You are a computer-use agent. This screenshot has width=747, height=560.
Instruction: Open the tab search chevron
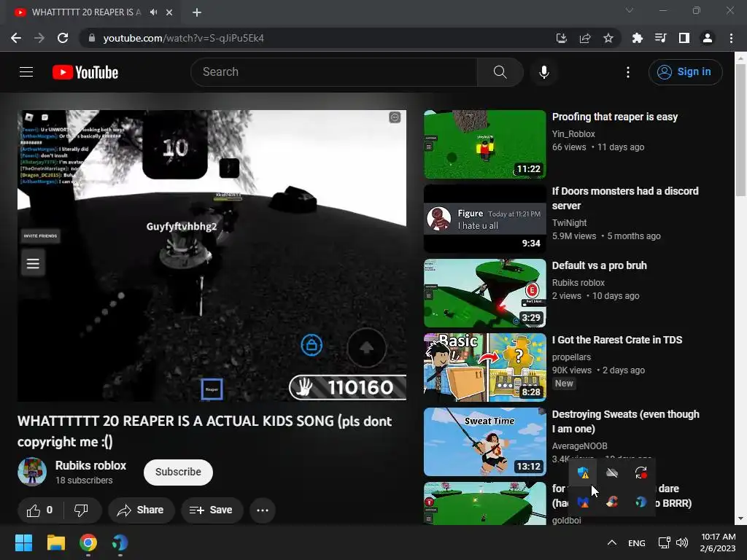click(x=630, y=10)
